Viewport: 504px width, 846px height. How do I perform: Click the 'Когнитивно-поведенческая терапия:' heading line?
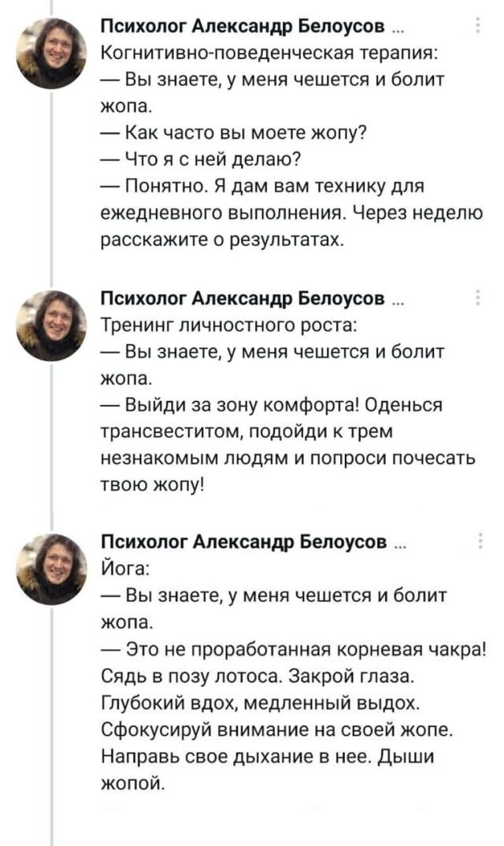tap(272, 53)
